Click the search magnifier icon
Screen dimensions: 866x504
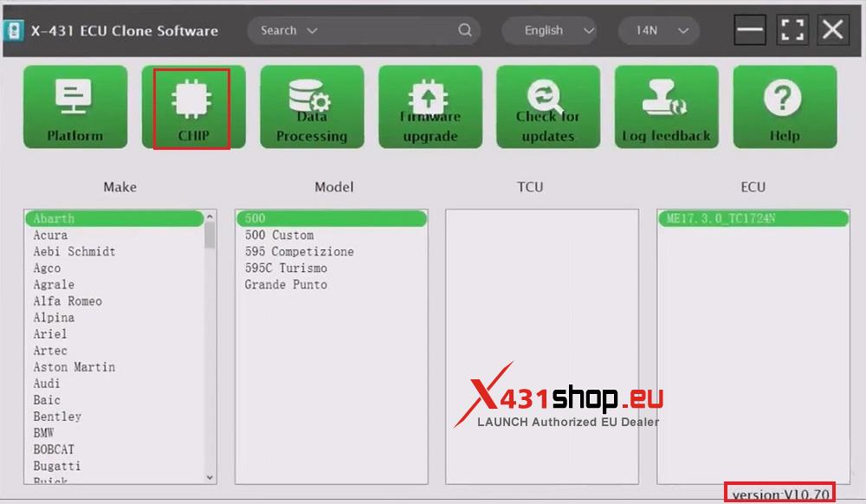(x=465, y=29)
